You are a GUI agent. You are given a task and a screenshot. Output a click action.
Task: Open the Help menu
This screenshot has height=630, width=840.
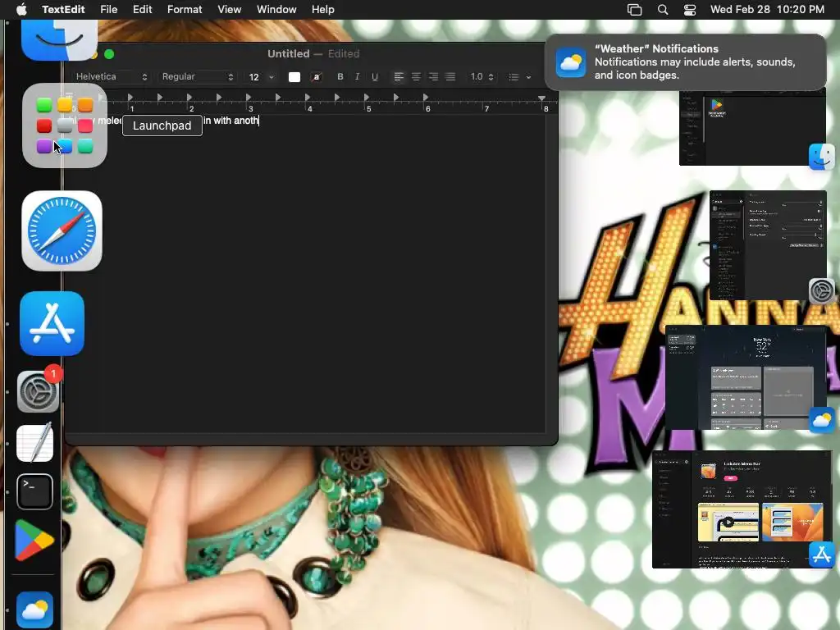pyautogui.click(x=323, y=10)
